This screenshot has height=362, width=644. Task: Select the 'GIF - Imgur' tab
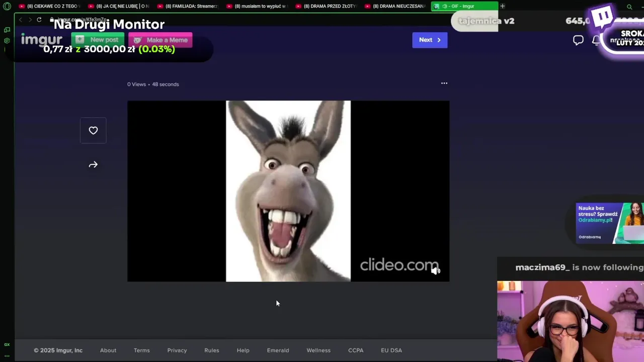(464, 6)
